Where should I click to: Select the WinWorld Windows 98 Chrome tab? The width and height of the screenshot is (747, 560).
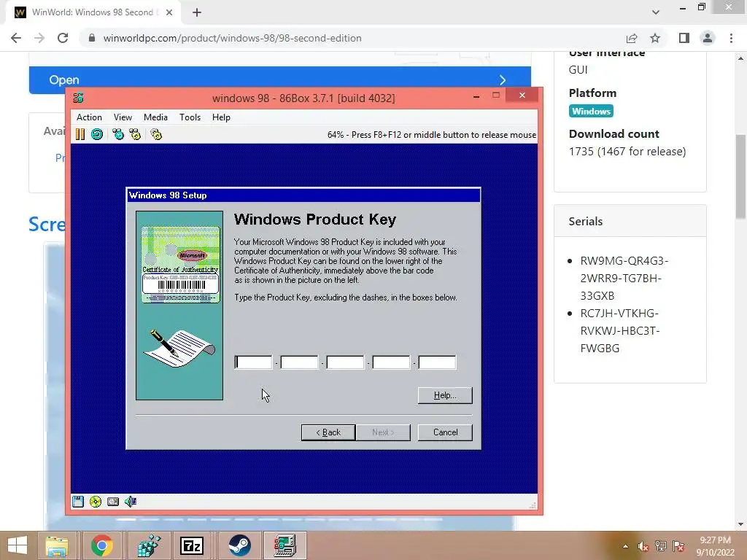(x=93, y=12)
